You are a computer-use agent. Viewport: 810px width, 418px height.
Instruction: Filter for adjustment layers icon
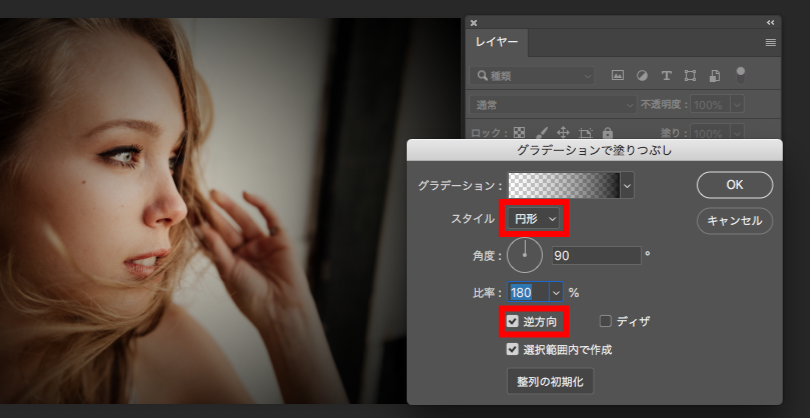[x=642, y=75]
